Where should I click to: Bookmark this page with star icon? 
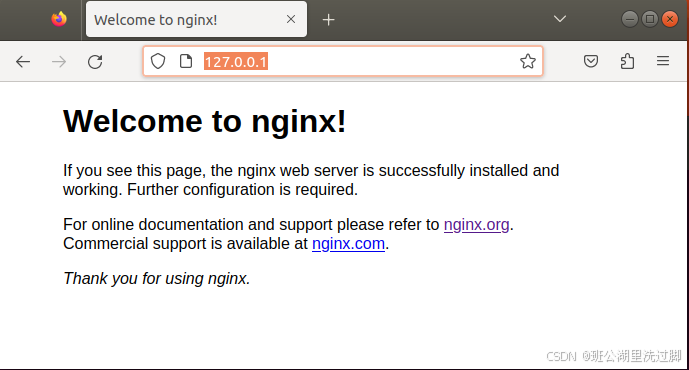coord(528,61)
